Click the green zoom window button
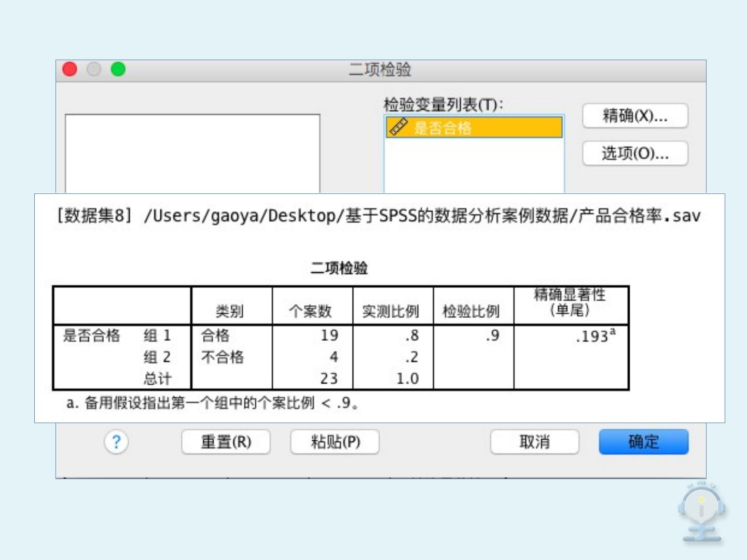This screenshot has width=747, height=560. 118,69
